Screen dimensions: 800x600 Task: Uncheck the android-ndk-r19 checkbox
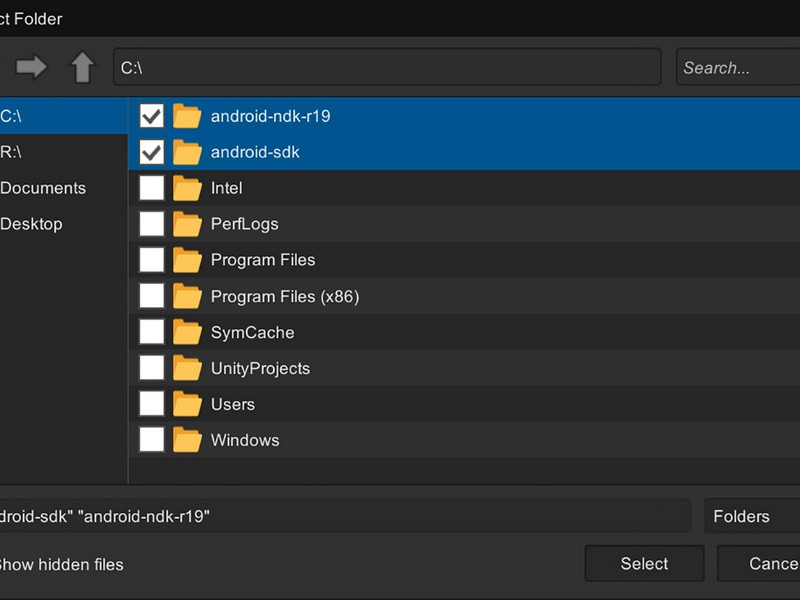pos(152,116)
